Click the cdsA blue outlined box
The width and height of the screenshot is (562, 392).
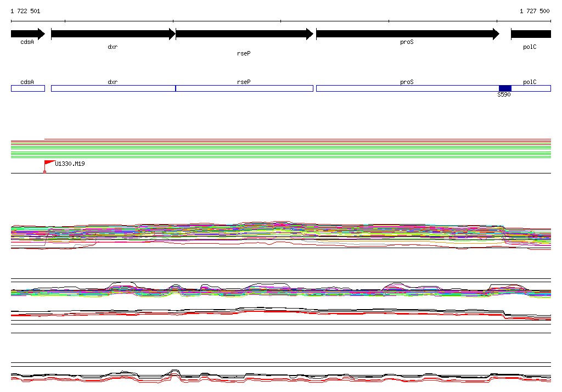coord(27,88)
